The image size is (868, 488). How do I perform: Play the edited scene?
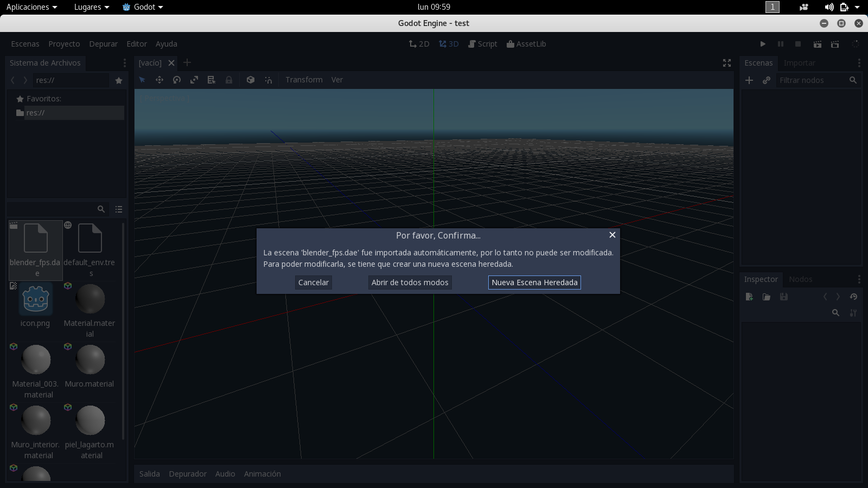pyautogui.click(x=818, y=44)
